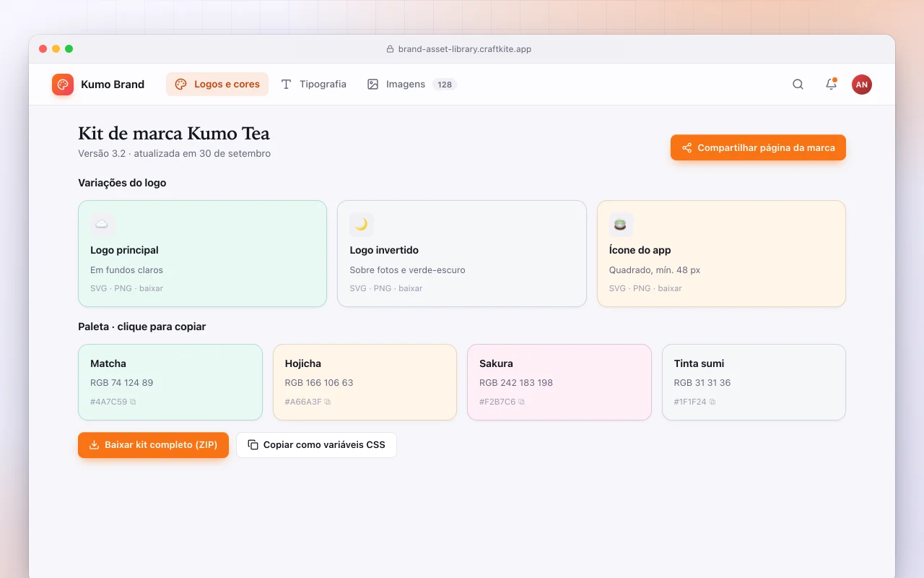Select the Sakura color card

tap(559, 382)
